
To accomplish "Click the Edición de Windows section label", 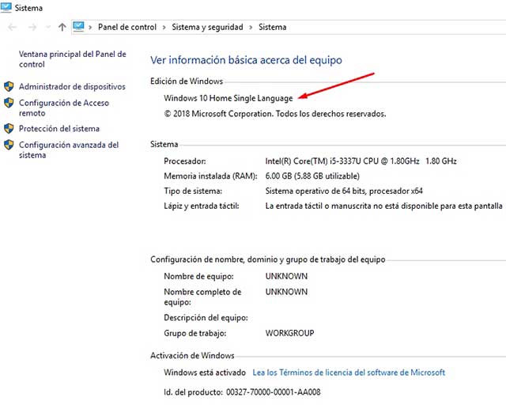I will (x=187, y=81).
